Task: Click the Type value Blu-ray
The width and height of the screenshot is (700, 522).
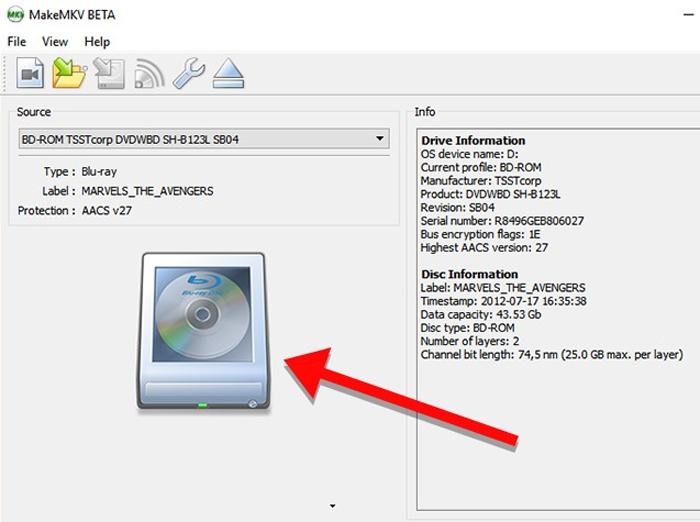Action: point(99,171)
